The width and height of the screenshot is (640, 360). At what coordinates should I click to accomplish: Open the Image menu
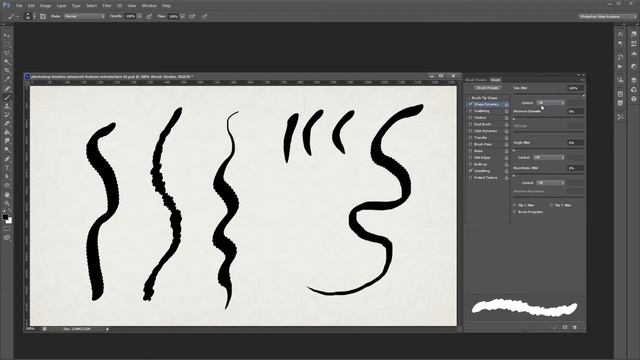click(45, 6)
